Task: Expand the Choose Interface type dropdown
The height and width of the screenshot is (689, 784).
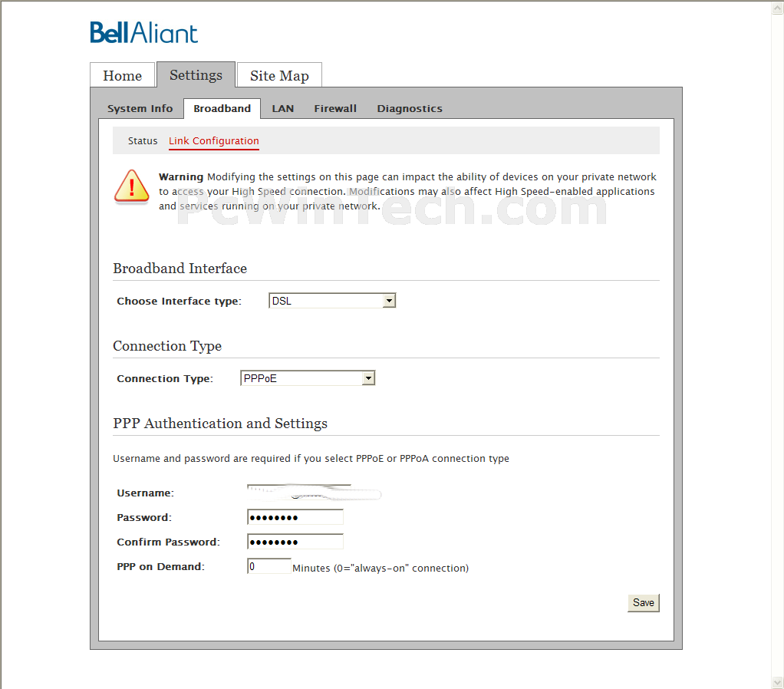Action: pyautogui.click(x=332, y=301)
